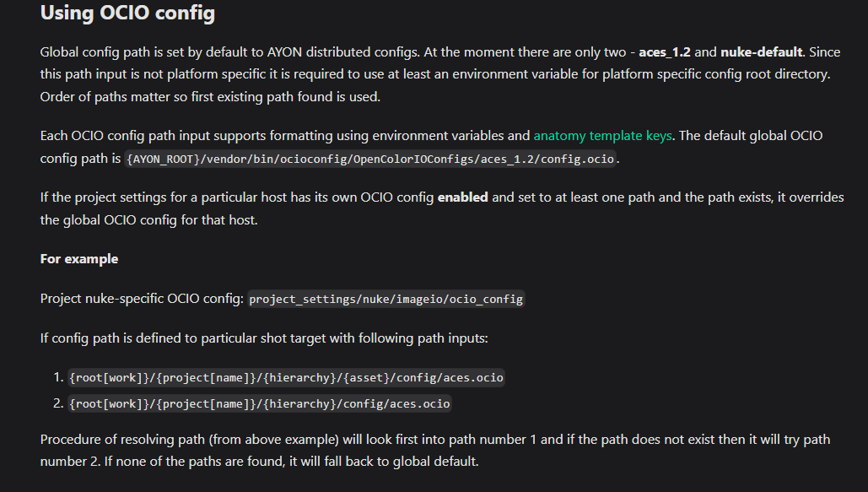Click the closing fall back to global default text
The width and height of the screenshot is (868, 492).
pos(384,462)
